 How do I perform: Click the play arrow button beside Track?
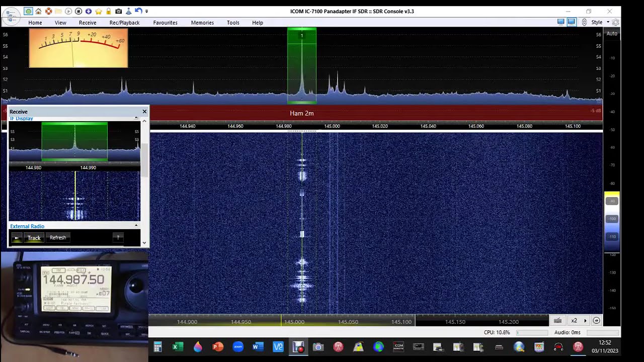pyautogui.click(x=17, y=238)
